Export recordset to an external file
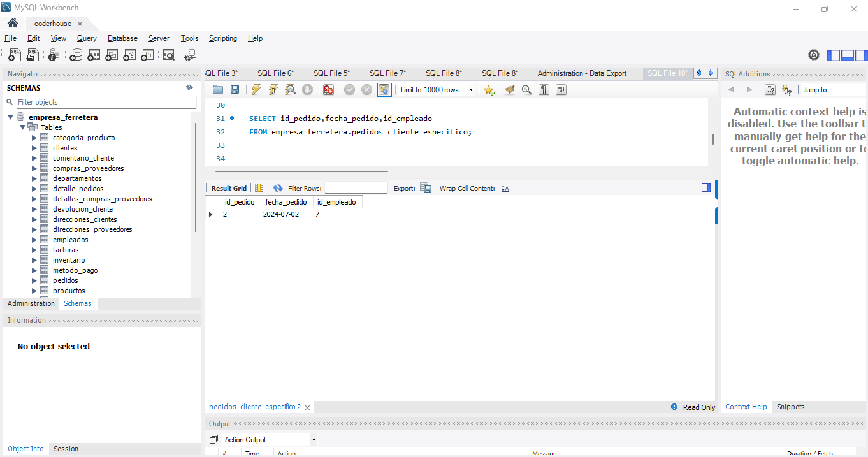The height and width of the screenshot is (457, 868). 426,188
